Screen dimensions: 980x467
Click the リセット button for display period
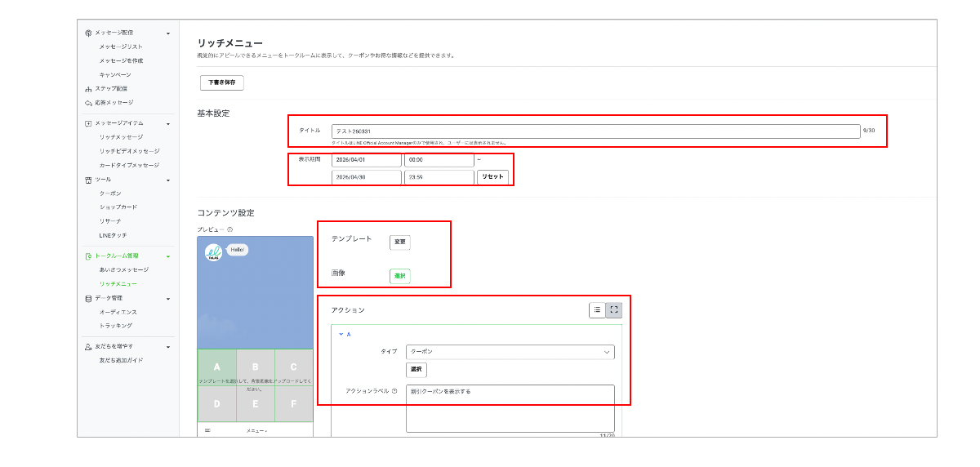[492, 177]
